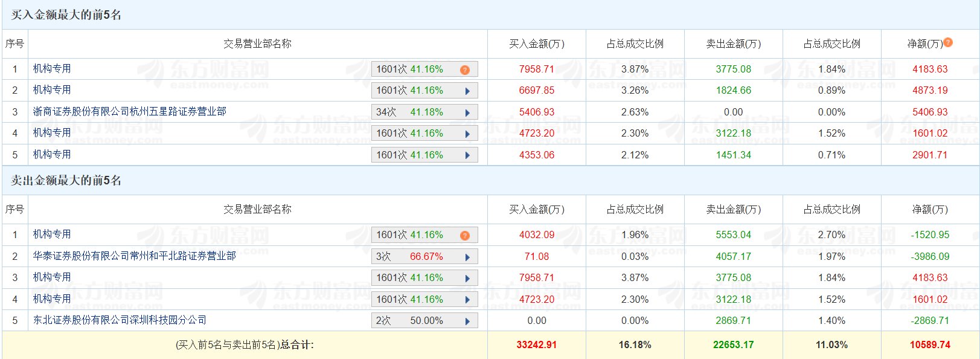Click arrow icon in buy table row 2
The image size is (980, 359).
467,91
